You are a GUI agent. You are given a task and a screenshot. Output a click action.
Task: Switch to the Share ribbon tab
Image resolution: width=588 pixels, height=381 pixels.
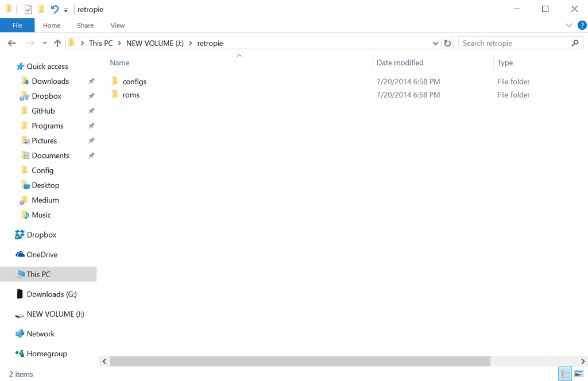click(85, 25)
